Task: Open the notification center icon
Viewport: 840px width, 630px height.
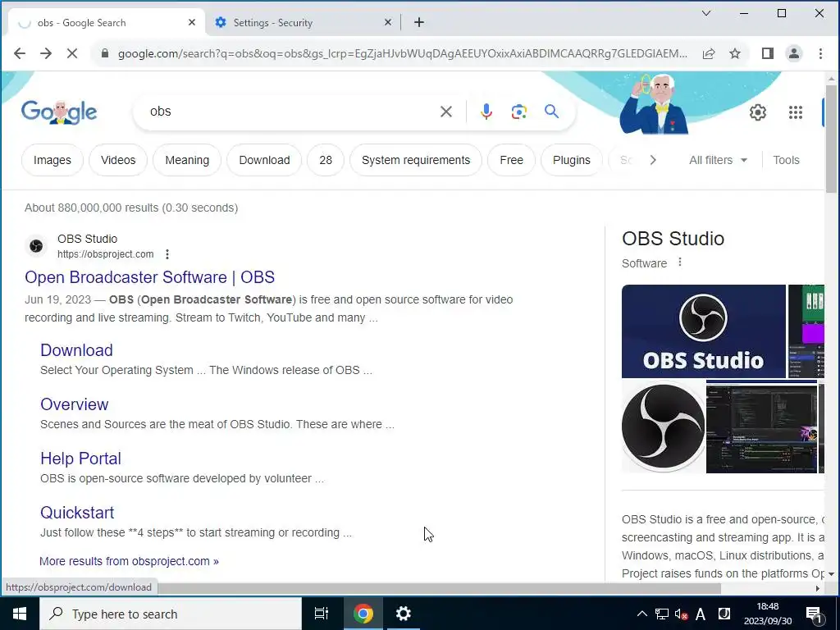Action: pyautogui.click(x=814, y=614)
